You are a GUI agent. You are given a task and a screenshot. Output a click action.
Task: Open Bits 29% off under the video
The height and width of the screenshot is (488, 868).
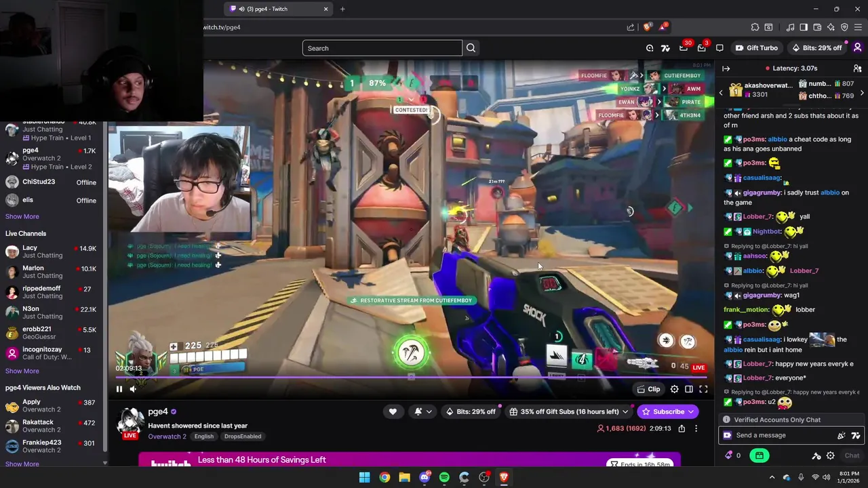point(471,411)
